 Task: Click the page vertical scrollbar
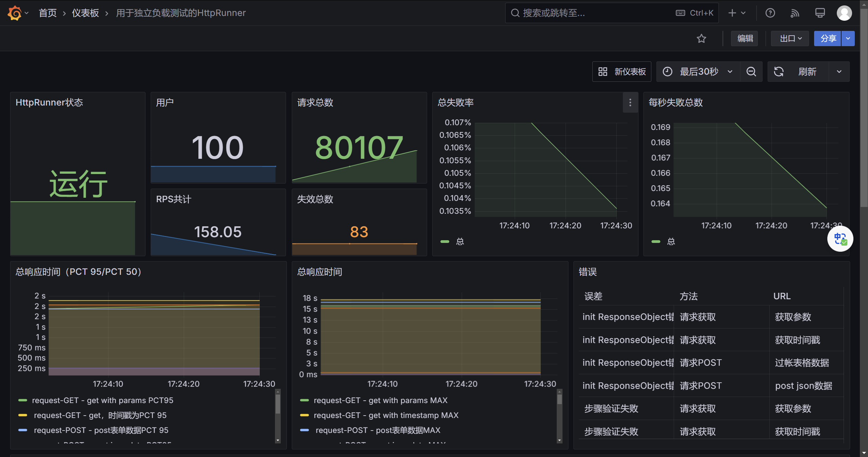(864, 109)
